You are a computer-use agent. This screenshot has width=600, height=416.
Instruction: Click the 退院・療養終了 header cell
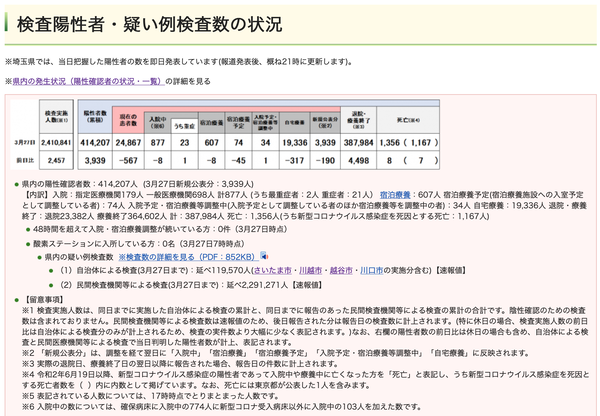tap(359, 120)
